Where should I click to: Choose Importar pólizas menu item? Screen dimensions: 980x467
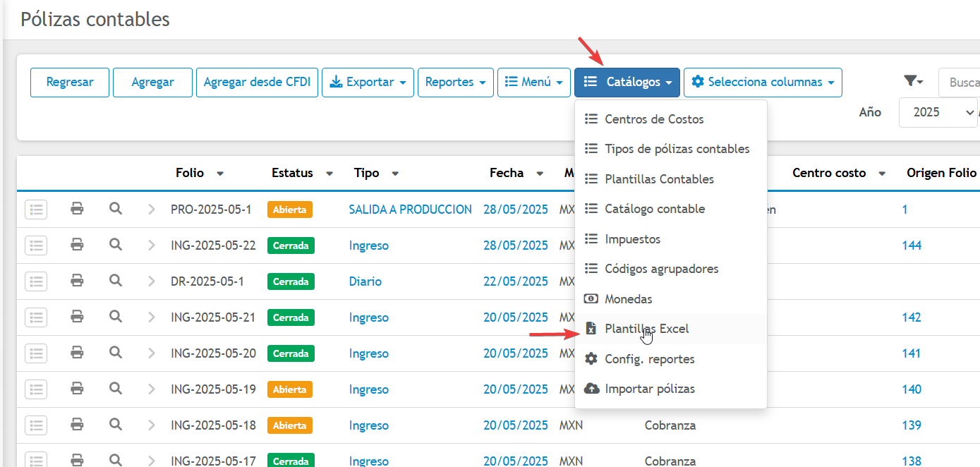671,389
